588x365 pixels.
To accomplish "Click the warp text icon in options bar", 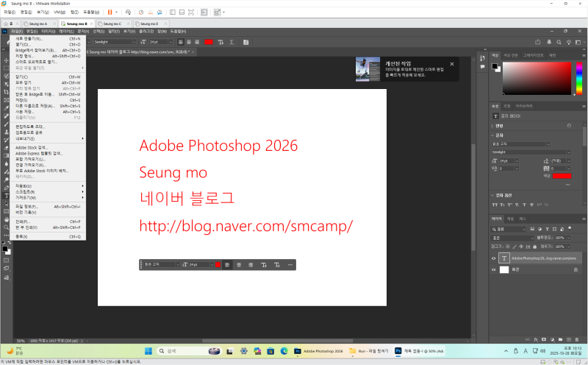I will [x=232, y=42].
